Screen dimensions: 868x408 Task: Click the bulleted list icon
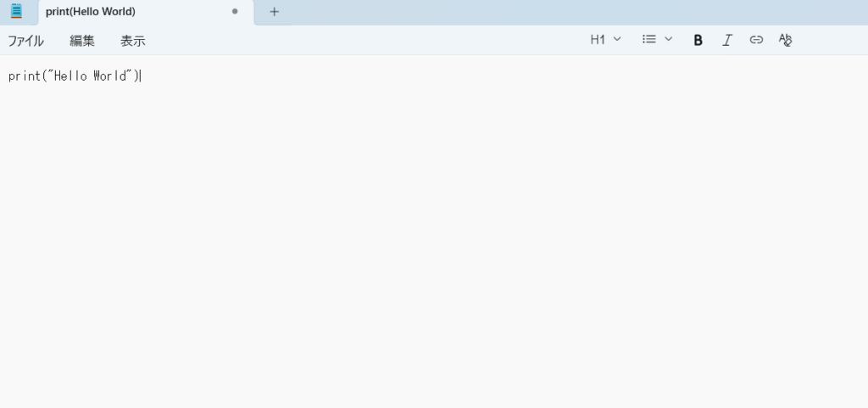648,39
